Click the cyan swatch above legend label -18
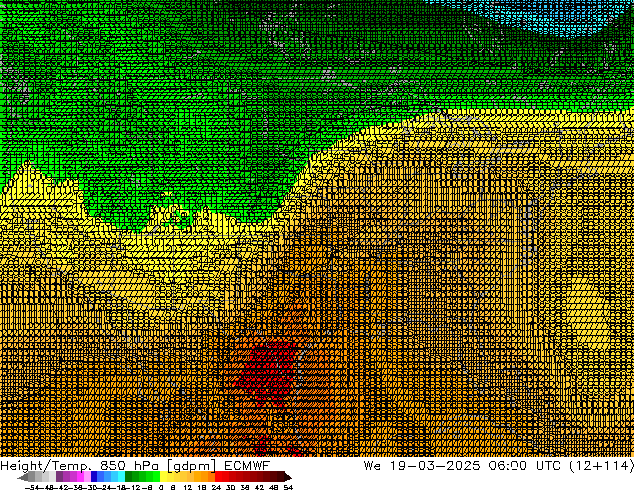The width and height of the screenshot is (634, 490). (x=121, y=477)
